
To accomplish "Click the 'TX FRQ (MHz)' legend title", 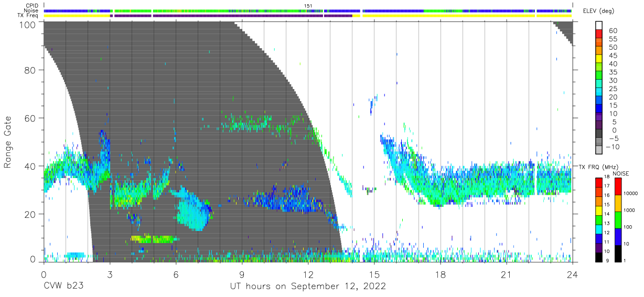I will point(599,167).
